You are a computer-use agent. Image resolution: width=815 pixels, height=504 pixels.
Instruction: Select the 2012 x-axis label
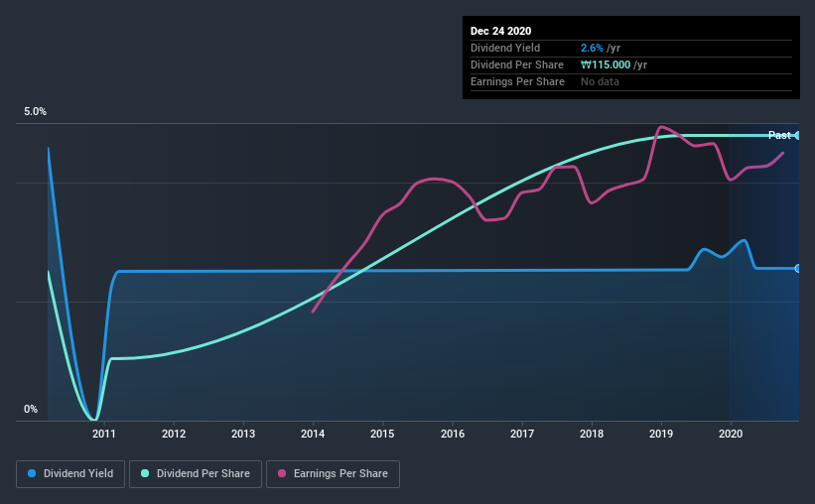click(x=174, y=434)
